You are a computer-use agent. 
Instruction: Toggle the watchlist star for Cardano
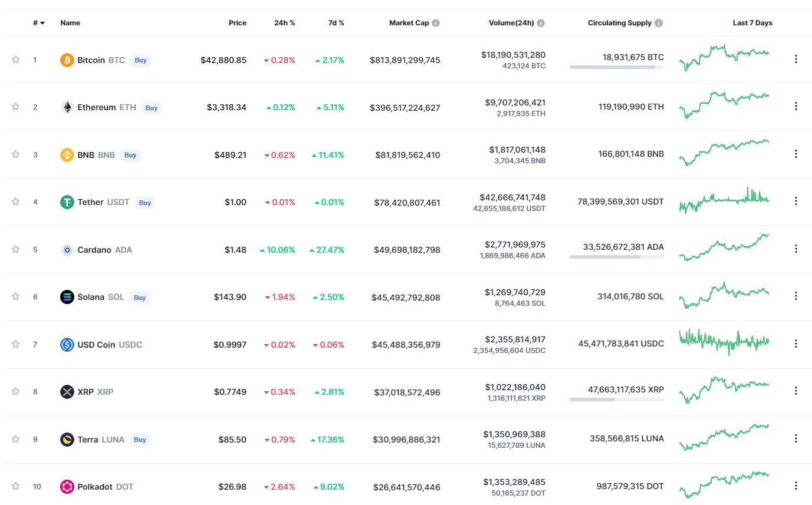click(16, 249)
